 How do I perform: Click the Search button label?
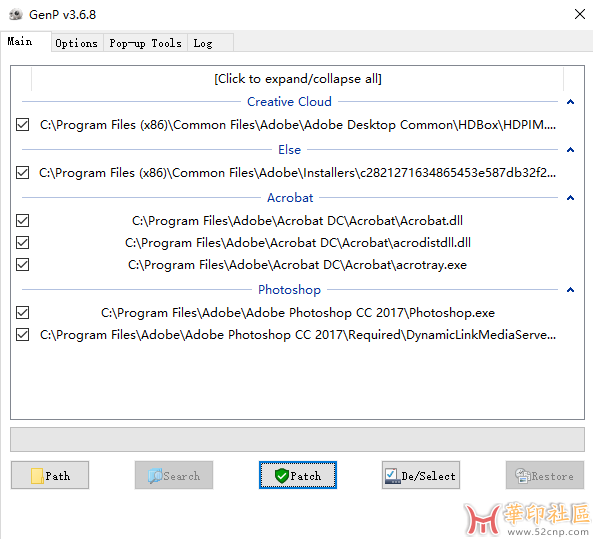pyautogui.click(x=182, y=476)
